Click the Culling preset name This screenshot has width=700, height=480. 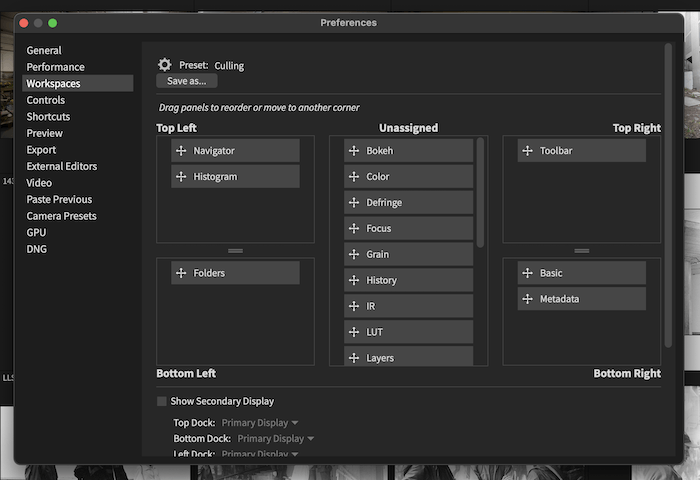click(229, 66)
